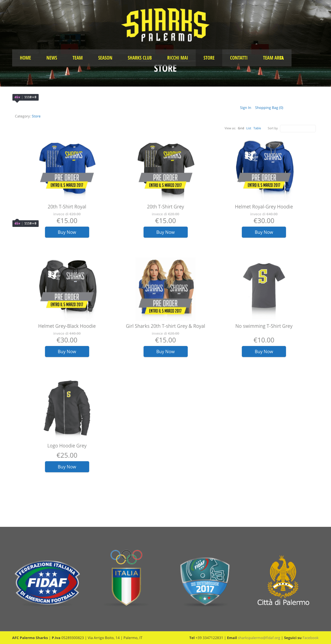
Task: Open the Helmet Royal-Grey Hoodie image
Action: [x=264, y=169]
